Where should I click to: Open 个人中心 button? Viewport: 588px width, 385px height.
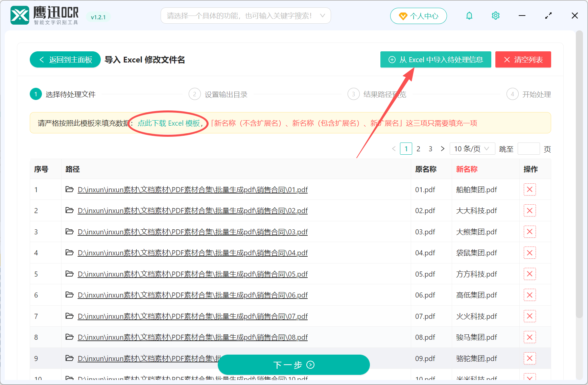pyautogui.click(x=419, y=16)
